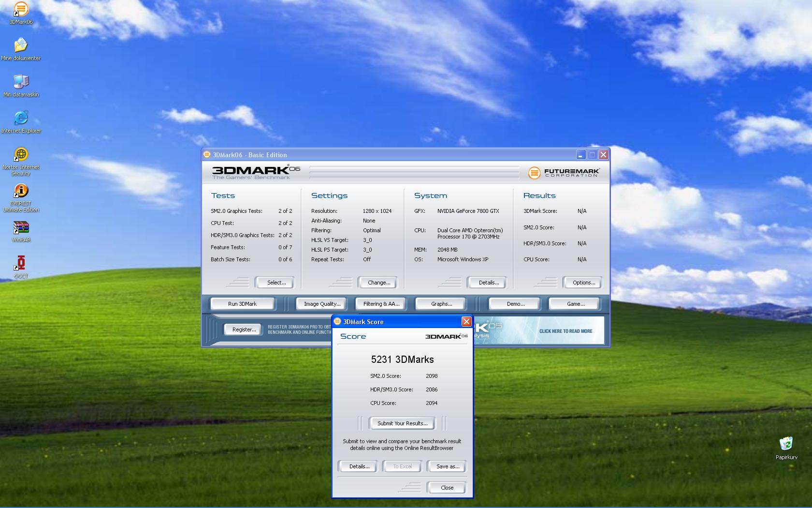This screenshot has width=812, height=508.
Task: Minimize the 3DMark06 main window
Action: (x=580, y=155)
